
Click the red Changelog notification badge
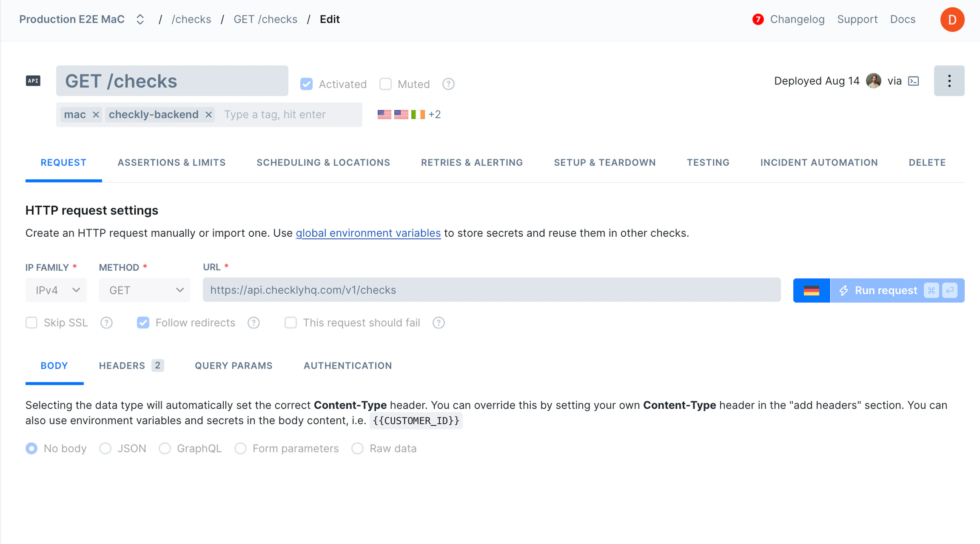click(758, 20)
